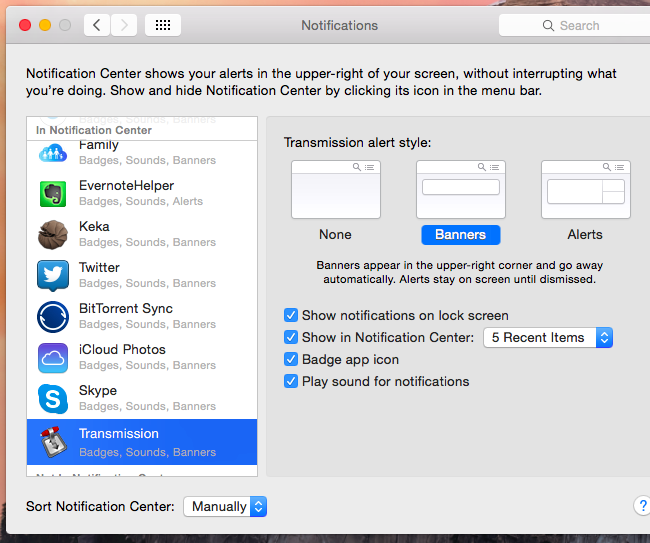The height and width of the screenshot is (543, 650).
Task: Select the Family row text
Action: tap(99, 145)
